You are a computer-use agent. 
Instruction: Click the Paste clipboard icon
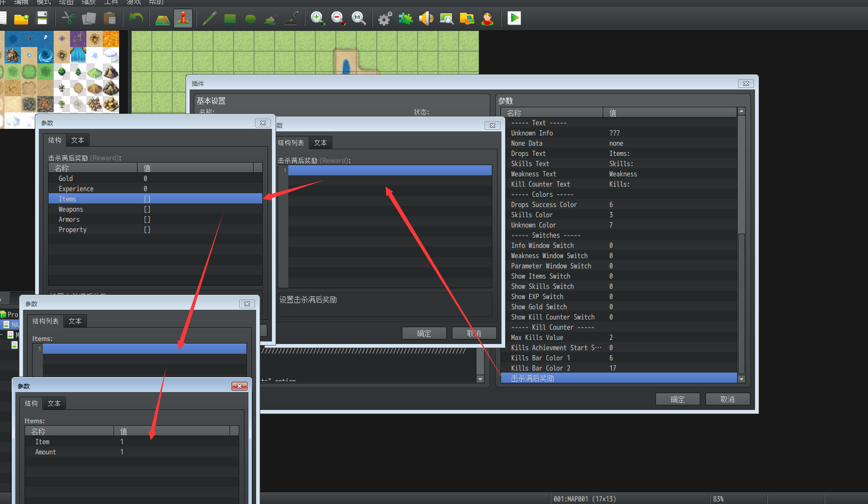click(109, 19)
